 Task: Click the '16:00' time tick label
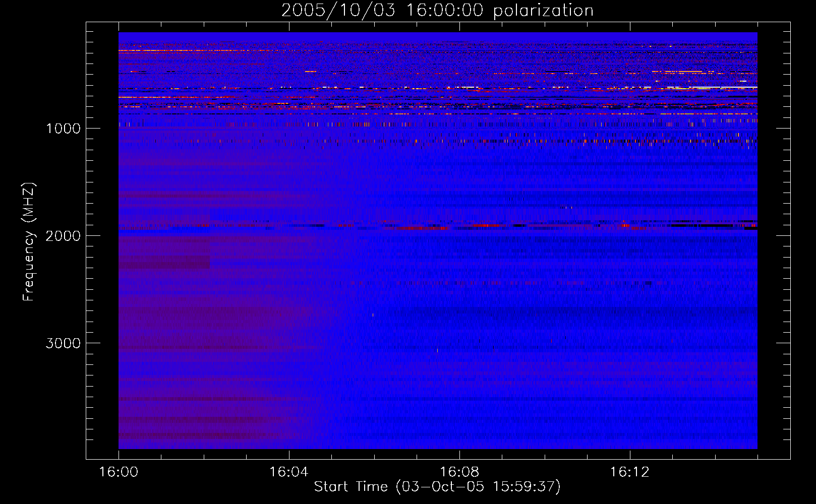point(119,472)
